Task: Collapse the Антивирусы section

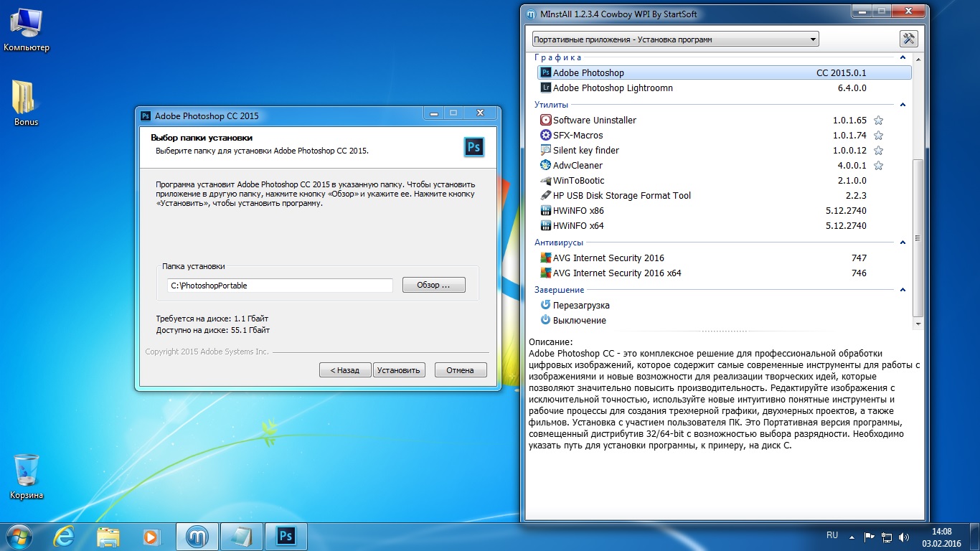Action: (903, 242)
